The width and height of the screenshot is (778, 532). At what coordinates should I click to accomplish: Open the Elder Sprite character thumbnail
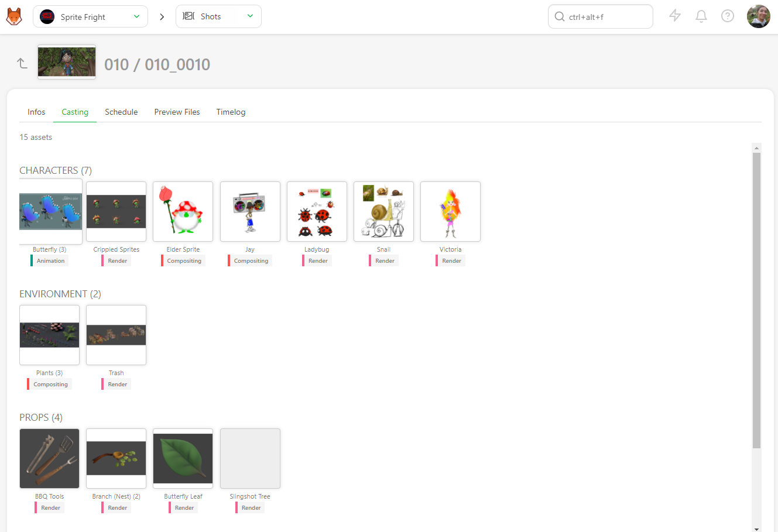click(x=183, y=211)
